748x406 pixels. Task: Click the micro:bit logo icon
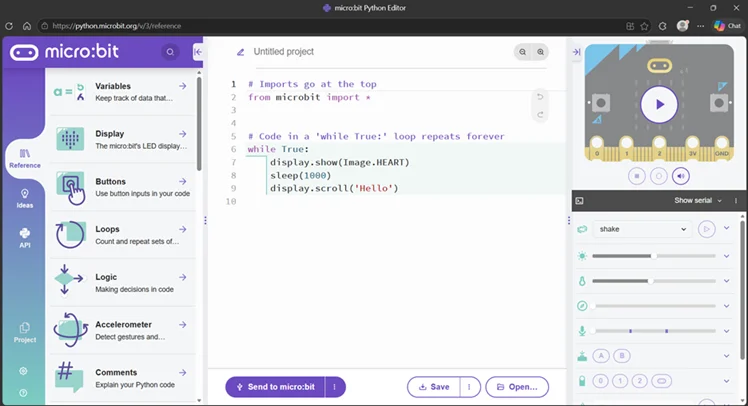pyautogui.click(x=24, y=52)
